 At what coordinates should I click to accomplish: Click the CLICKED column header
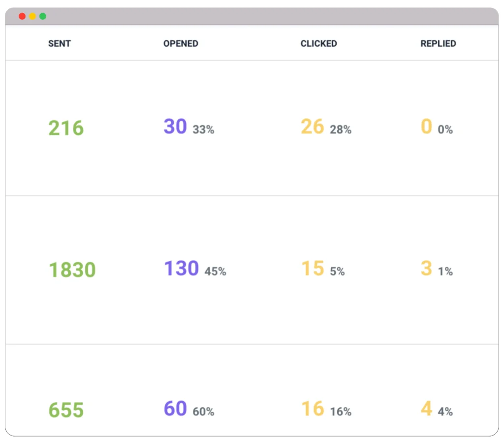click(318, 43)
